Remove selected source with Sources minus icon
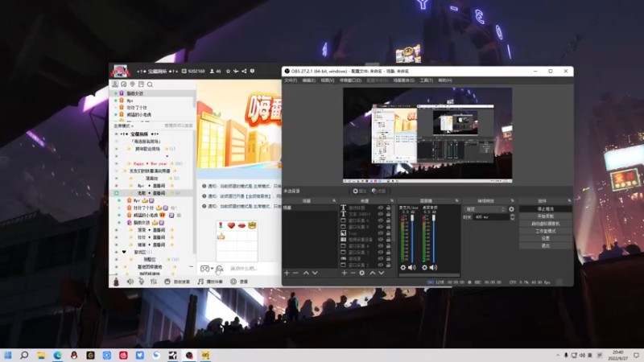The height and width of the screenshot is (362, 644). click(353, 273)
